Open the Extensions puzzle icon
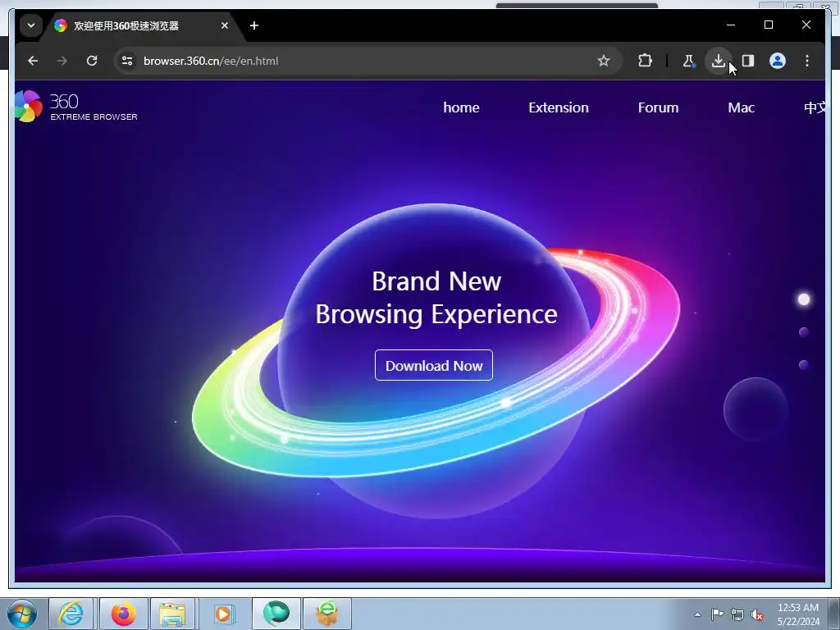Screen dimensions: 840x630 coord(646,61)
